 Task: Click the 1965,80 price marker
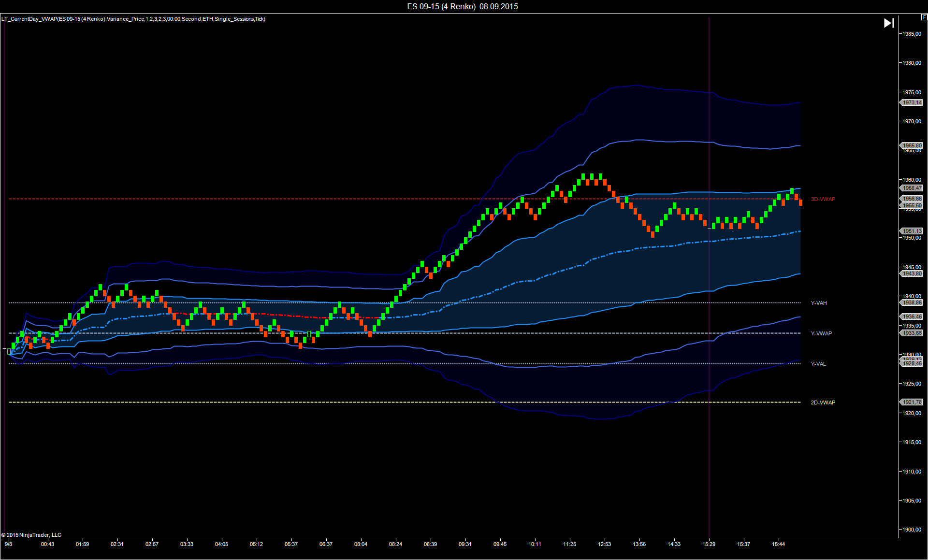(912, 145)
